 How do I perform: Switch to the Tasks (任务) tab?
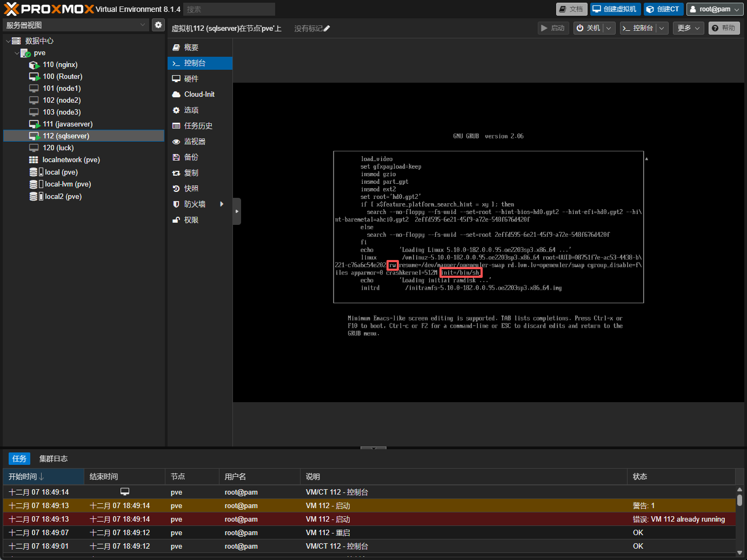pos(19,459)
